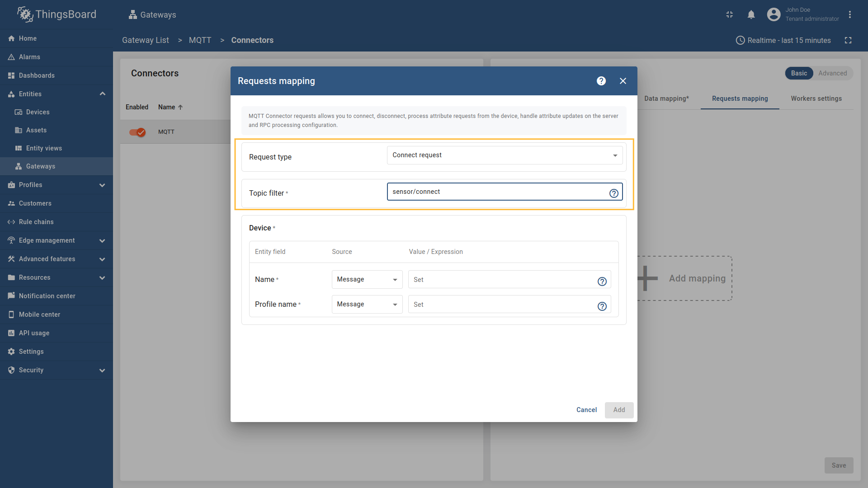The width and height of the screenshot is (868, 488).
Task: Switch to the Workers settings tab
Action: (816, 99)
